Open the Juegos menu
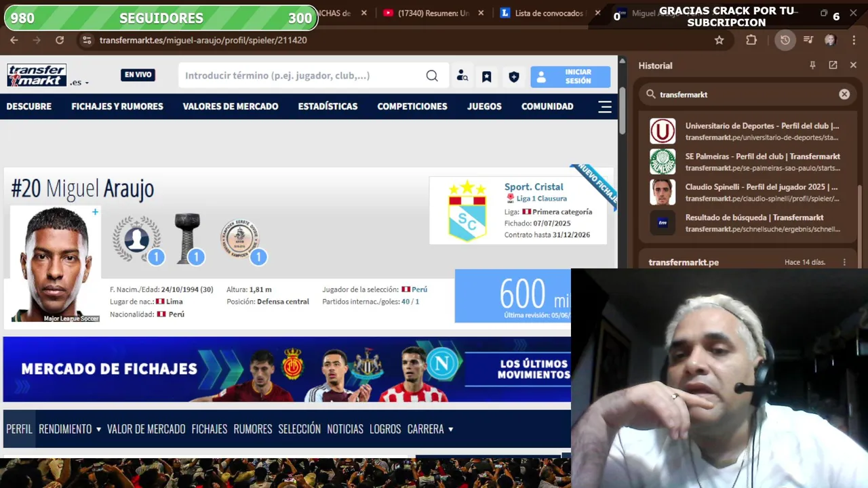Viewport: 868px width, 488px height. [484, 106]
